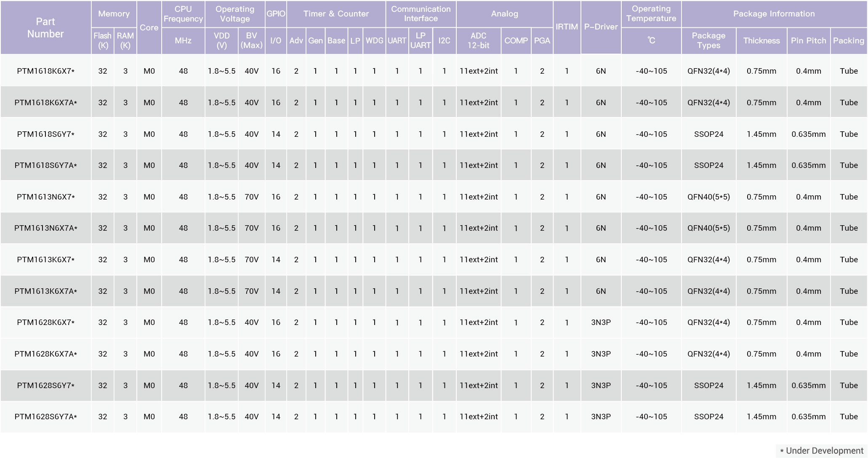Click the PTM1618S6Y7A* part number
The width and height of the screenshot is (868, 458).
point(45,165)
